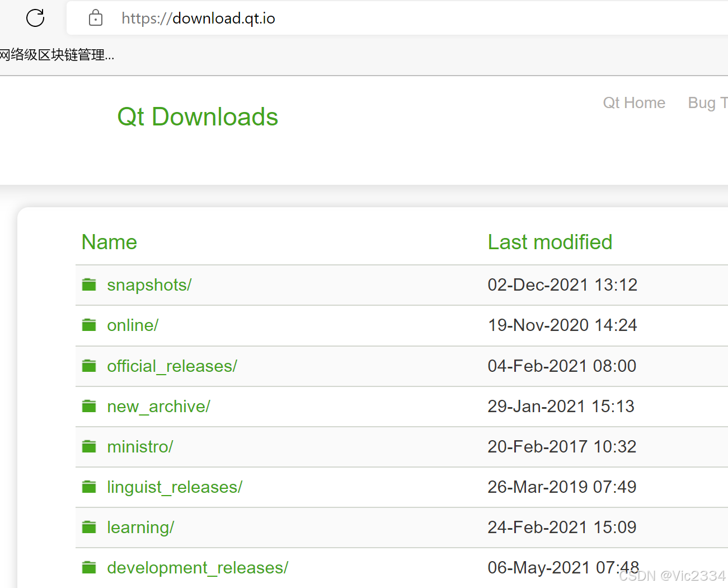
Task: Open the 网络级区块链管理 bookmark
Action: [x=57, y=55]
